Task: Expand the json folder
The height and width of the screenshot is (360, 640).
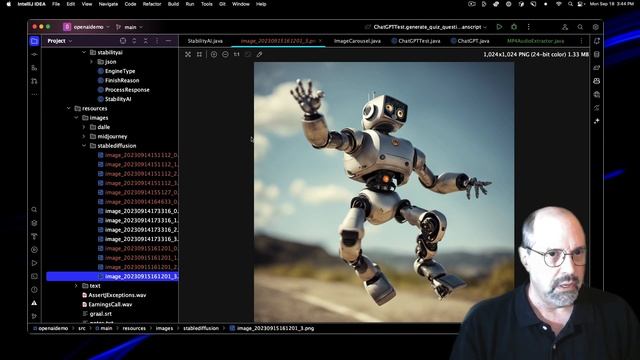Action: [x=91, y=62]
